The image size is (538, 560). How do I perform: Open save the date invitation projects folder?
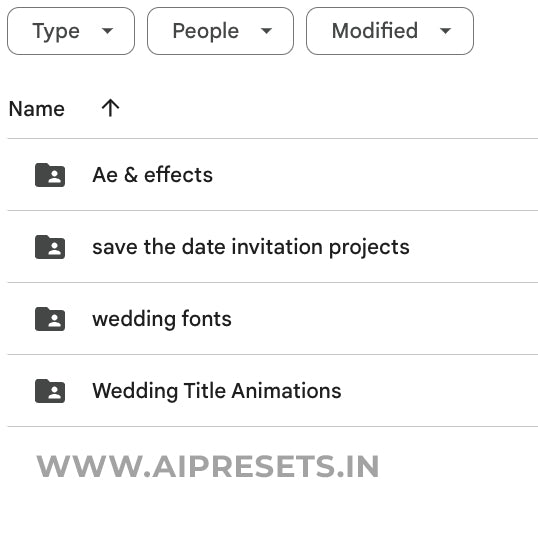[x=251, y=247]
